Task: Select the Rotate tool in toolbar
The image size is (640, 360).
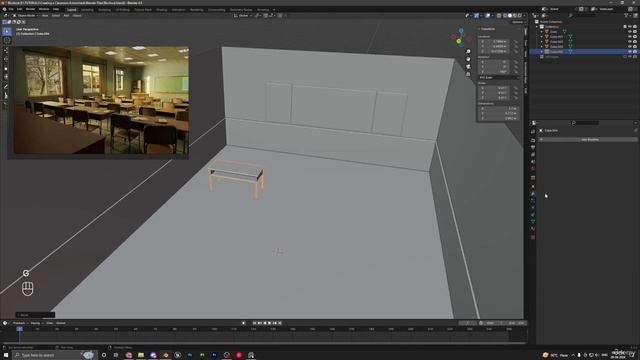Action: 6,59
